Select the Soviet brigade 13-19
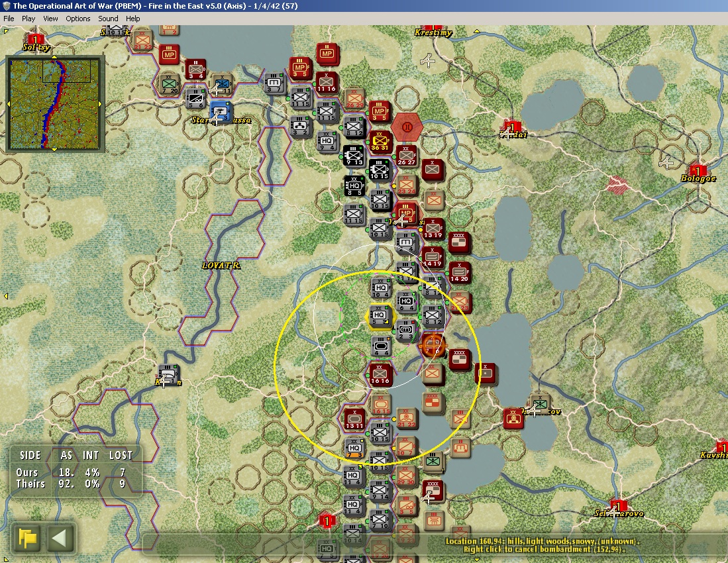The height and width of the screenshot is (563, 728). click(433, 229)
